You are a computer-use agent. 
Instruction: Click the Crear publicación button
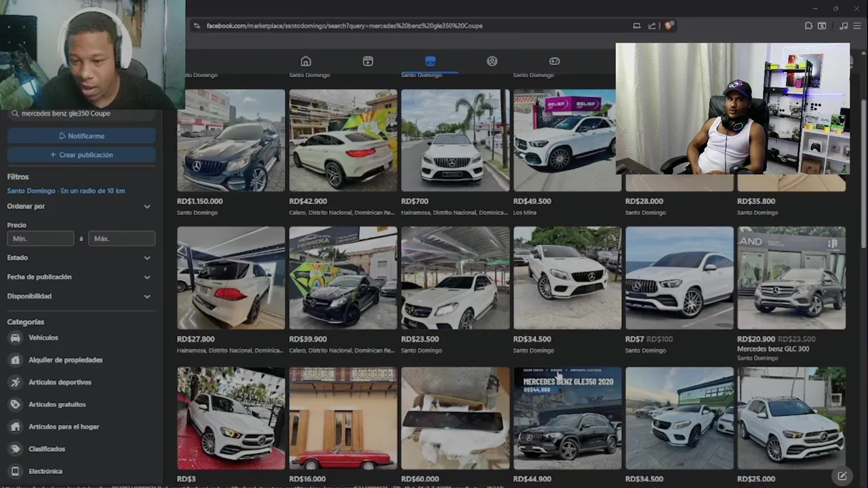click(x=81, y=155)
